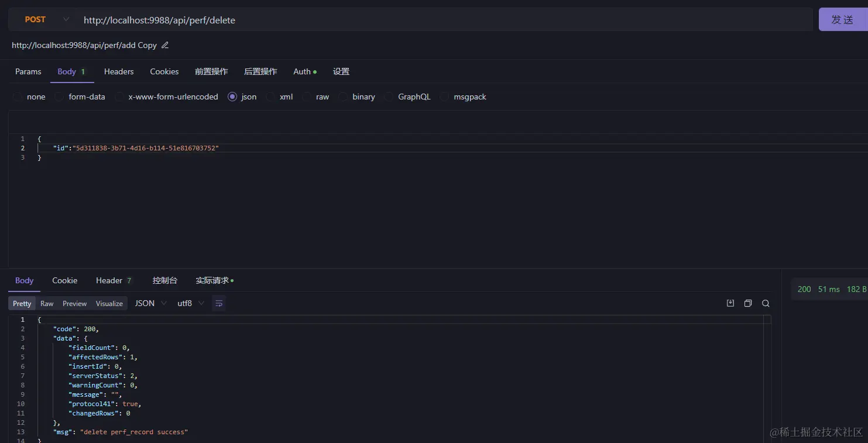Open the Params tab
The image size is (868, 443).
click(28, 71)
